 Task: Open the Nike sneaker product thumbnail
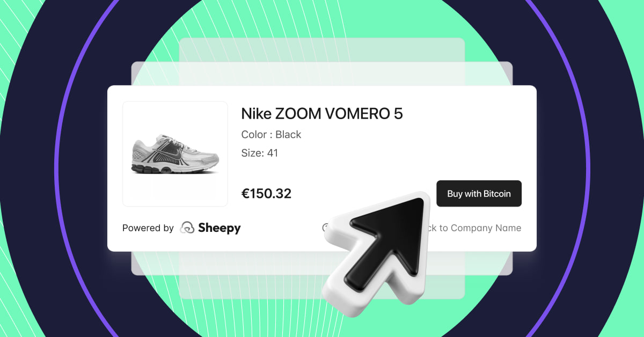point(175,154)
